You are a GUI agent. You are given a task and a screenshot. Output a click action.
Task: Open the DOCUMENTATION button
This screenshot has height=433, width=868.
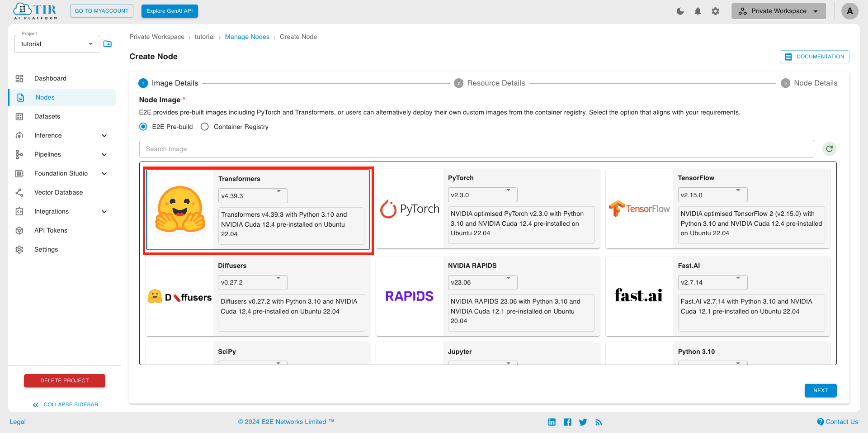(x=815, y=57)
